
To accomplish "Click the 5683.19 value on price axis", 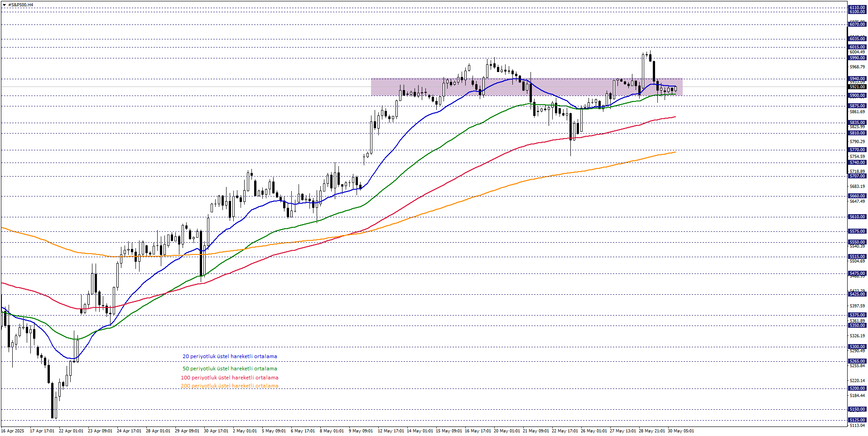I will (x=857, y=187).
